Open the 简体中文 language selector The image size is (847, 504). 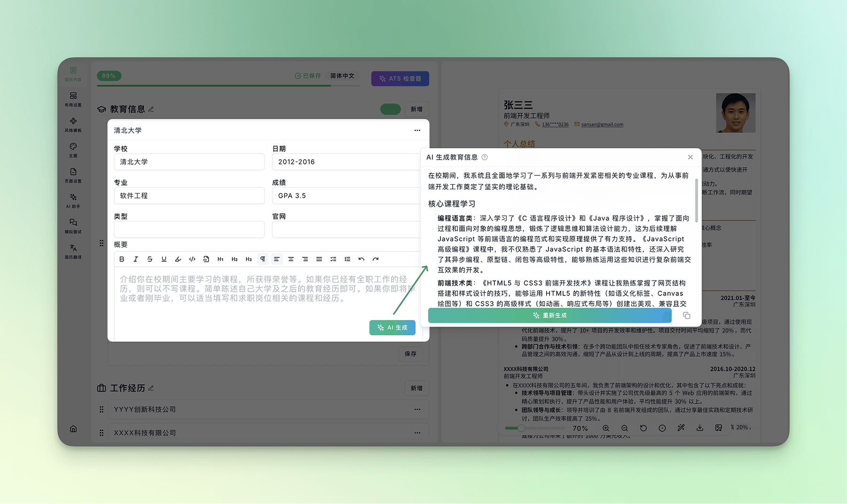click(342, 76)
